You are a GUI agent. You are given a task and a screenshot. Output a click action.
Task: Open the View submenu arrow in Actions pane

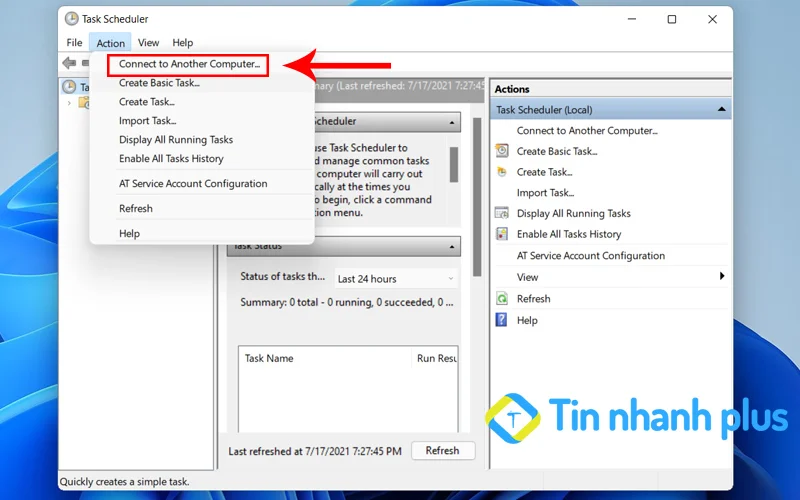point(721,276)
